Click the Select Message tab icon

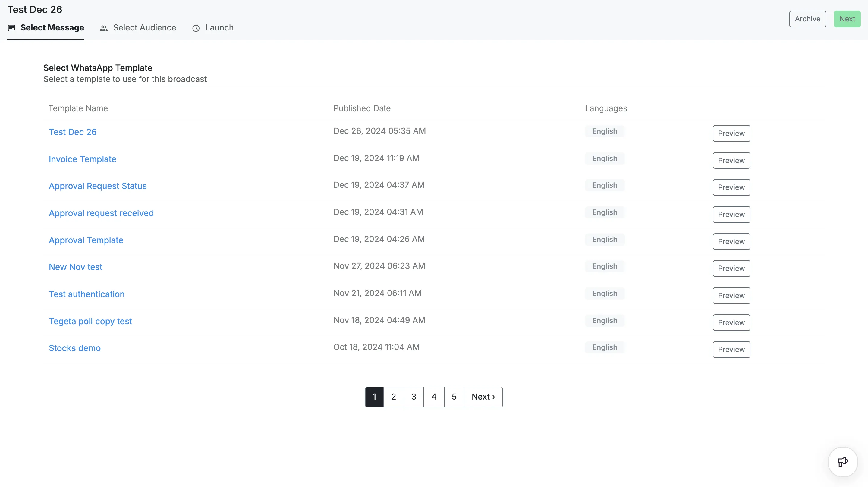[x=11, y=28]
